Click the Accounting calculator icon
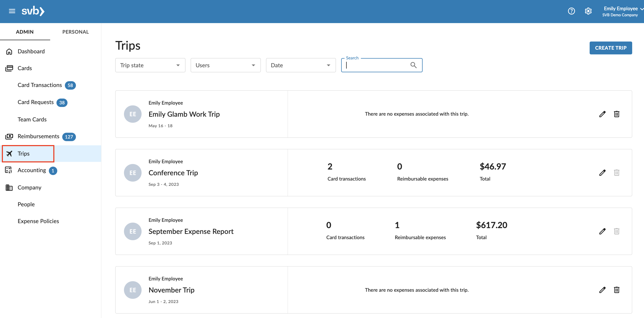644x318 pixels. [x=9, y=170]
